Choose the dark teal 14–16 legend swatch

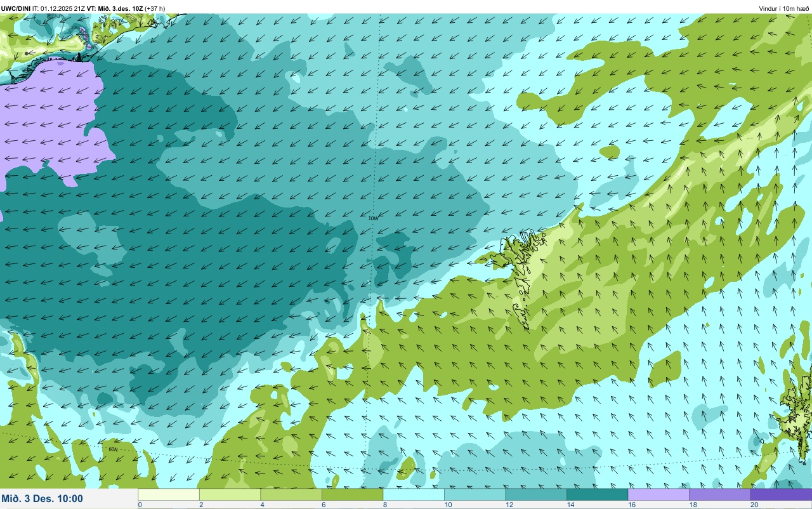tap(597, 494)
